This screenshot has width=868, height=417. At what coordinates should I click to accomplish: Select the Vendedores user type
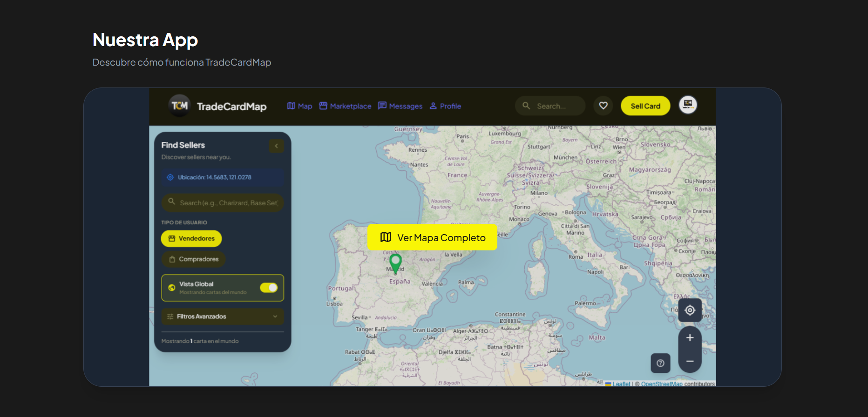(x=191, y=238)
